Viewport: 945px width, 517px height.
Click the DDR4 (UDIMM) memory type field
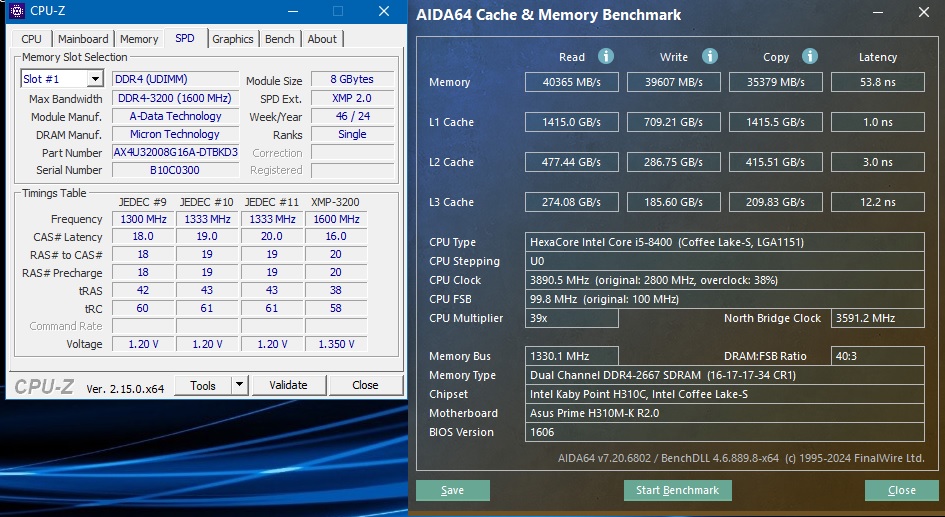(175, 79)
